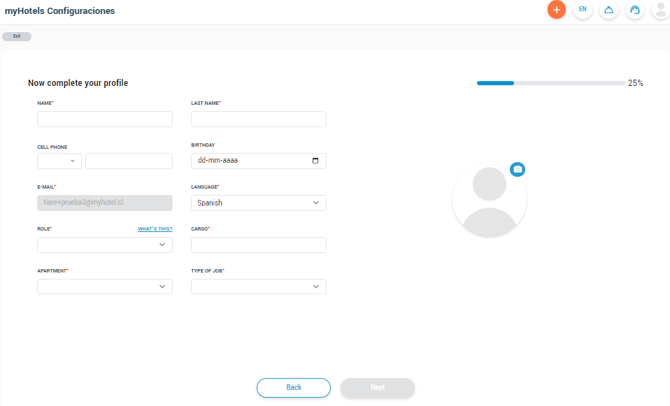Screen dimensions: 670x406
Task: Open the cell phone country code dropdown
Action: coord(59,161)
